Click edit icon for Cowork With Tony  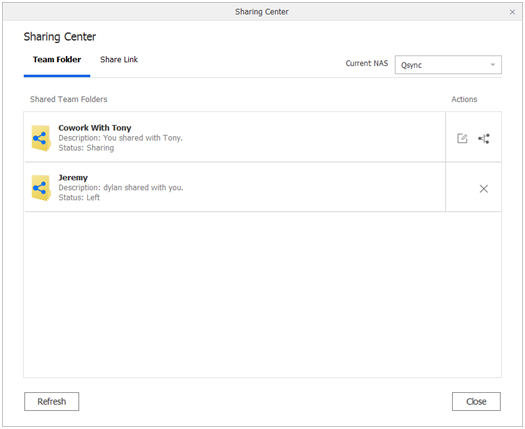pyautogui.click(x=462, y=138)
